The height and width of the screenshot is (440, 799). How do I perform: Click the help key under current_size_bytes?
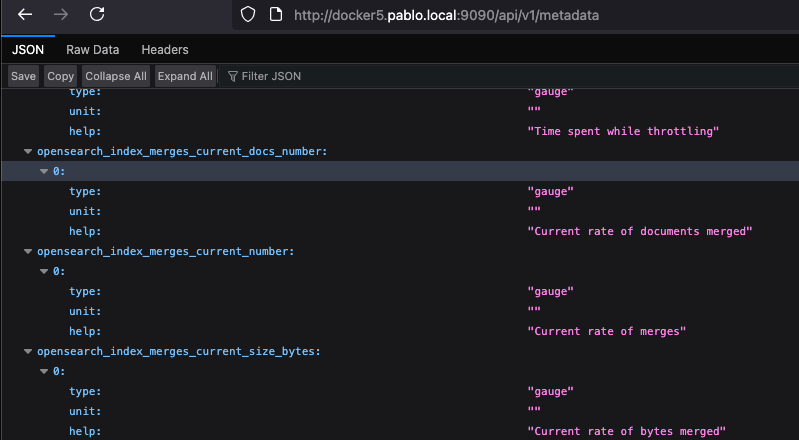click(85, 431)
